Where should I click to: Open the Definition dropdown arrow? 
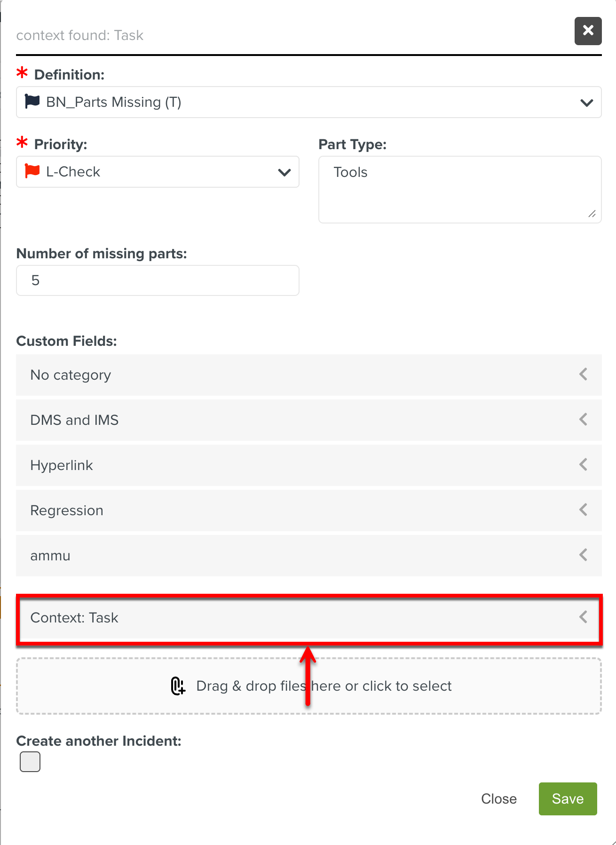click(586, 103)
